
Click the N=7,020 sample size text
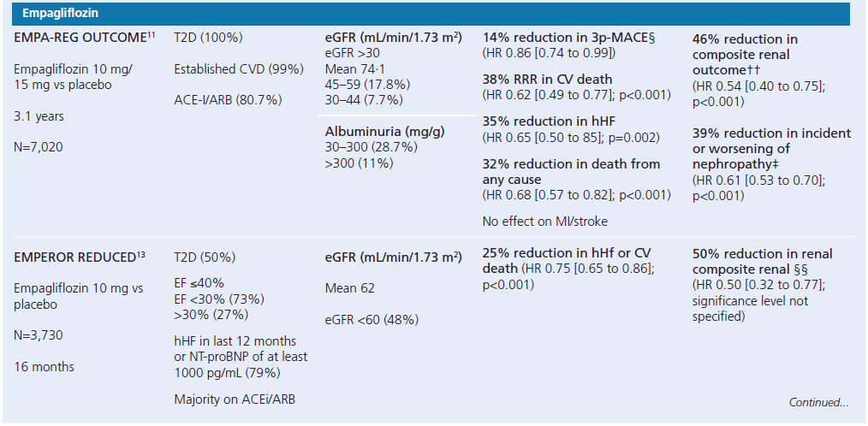pyautogui.click(x=39, y=147)
